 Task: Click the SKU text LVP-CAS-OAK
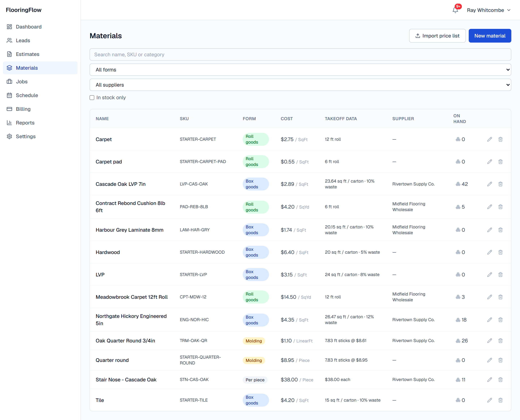[194, 184]
